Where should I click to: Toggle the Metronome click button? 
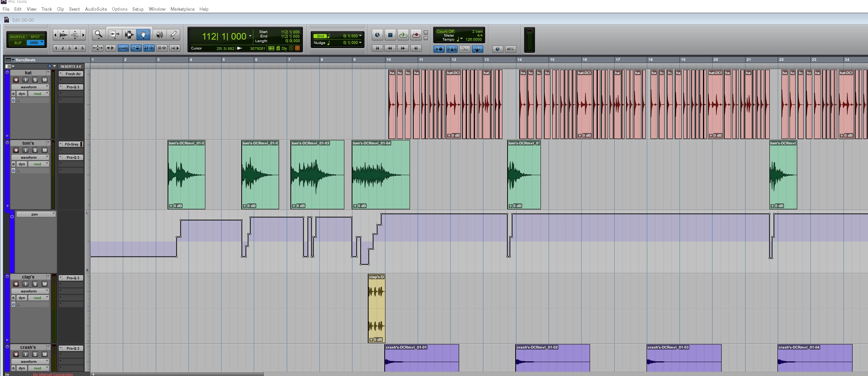(x=452, y=49)
